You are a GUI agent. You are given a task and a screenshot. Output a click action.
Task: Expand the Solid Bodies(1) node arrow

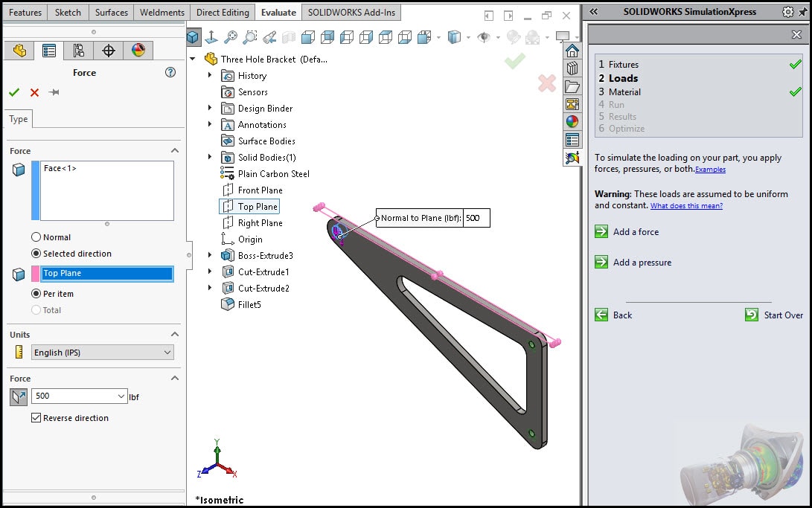coord(210,157)
